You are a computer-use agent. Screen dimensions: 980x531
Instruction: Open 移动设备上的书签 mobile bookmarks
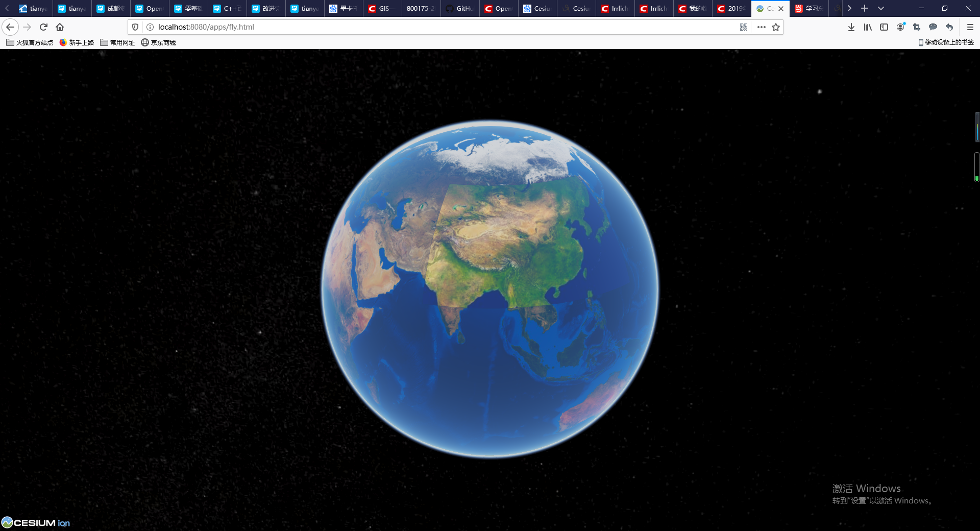point(946,42)
